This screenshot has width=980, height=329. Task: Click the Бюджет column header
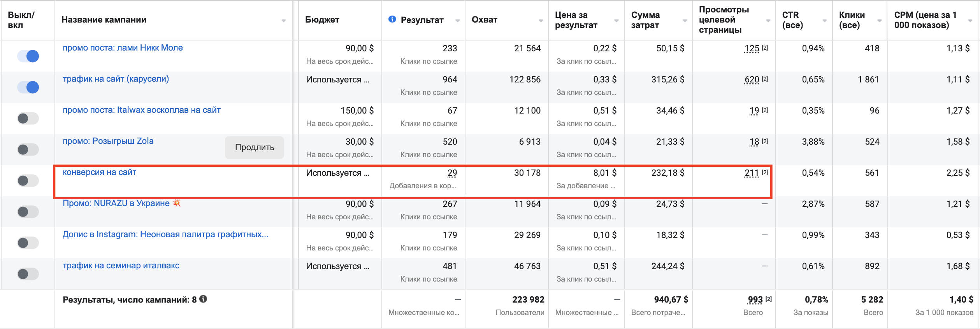[322, 20]
